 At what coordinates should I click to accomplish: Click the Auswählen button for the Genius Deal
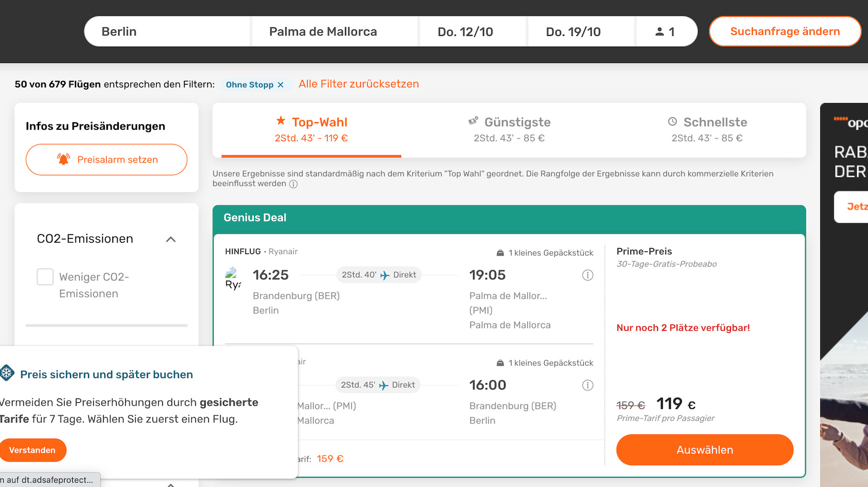click(704, 450)
